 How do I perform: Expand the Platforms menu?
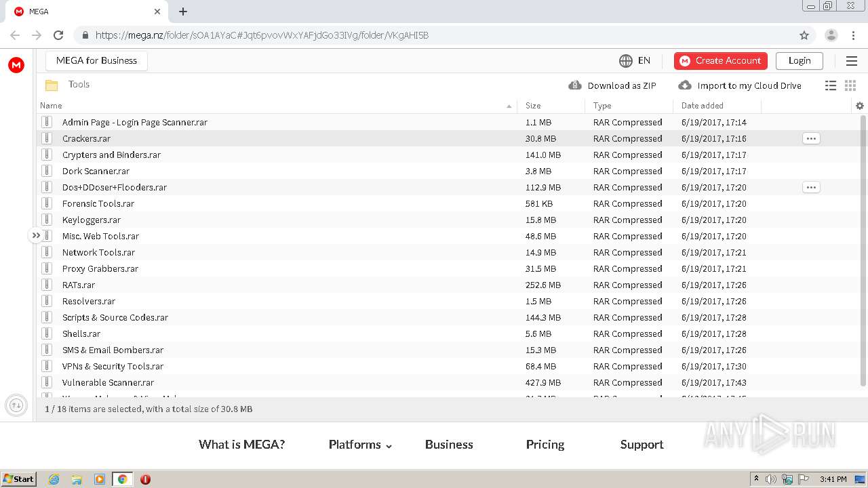click(x=360, y=445)
